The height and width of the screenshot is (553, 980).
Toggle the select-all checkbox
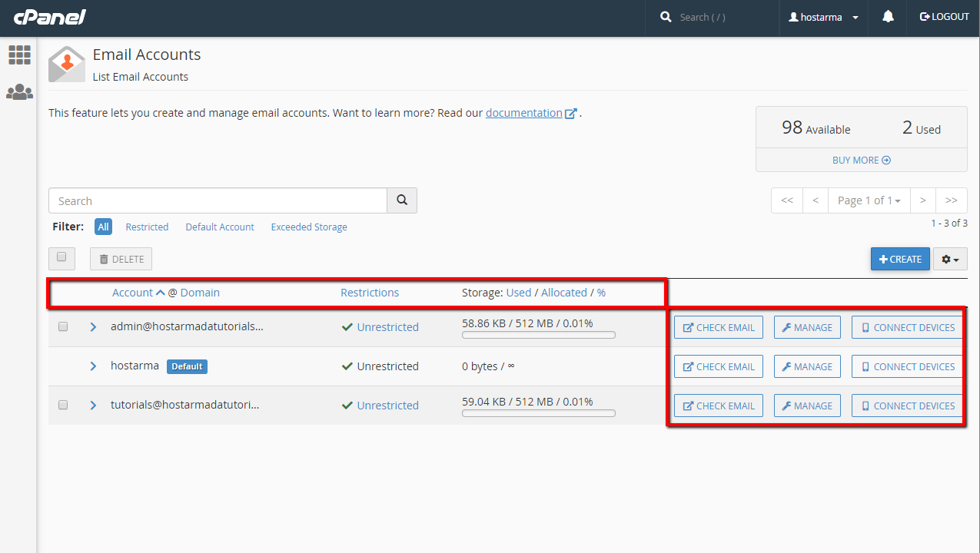pyautogui.click(x=61, y=258)
